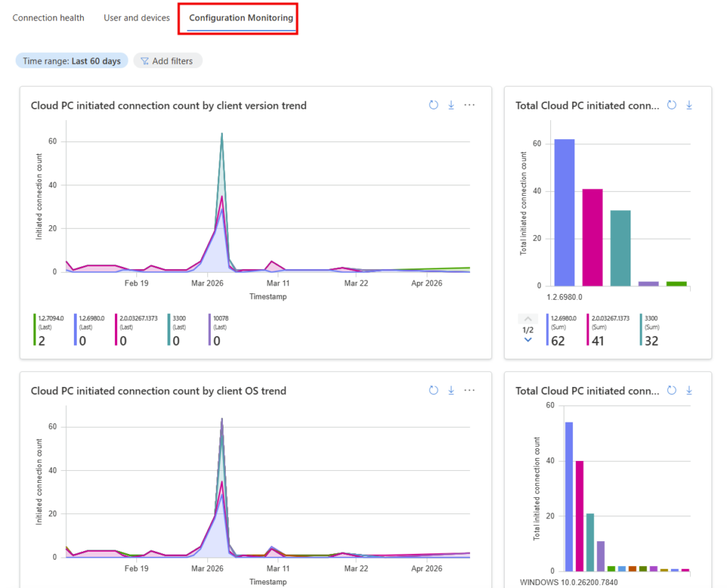727x588 pixels.
Task: Switch to the Connection health tab
Action: (48, 18)
